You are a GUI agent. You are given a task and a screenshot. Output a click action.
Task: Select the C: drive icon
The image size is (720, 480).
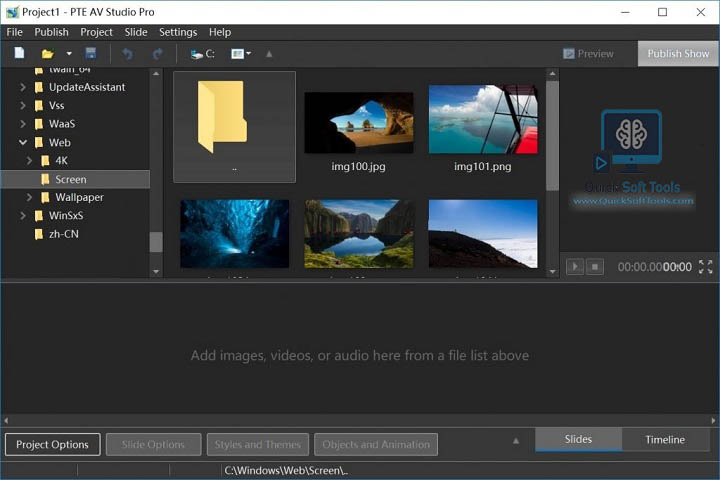coord(203,54)
